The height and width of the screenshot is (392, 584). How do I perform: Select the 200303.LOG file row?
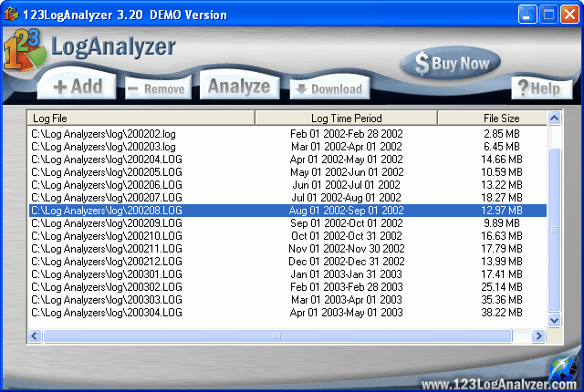(287, 300)
